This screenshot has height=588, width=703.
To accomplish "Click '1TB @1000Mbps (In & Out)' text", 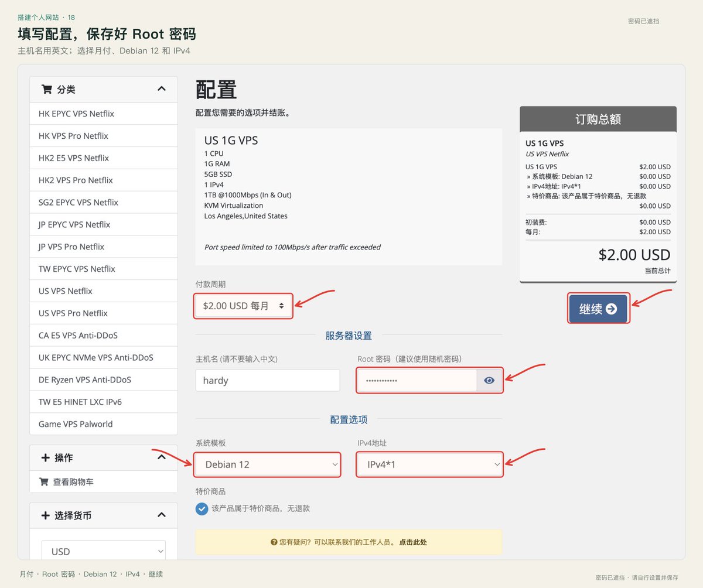I will (x=248, y=195).
